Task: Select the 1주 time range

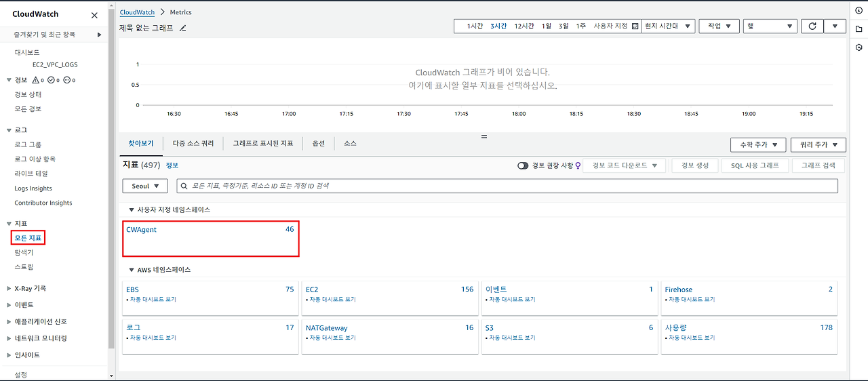Action: tap(581, 26)
